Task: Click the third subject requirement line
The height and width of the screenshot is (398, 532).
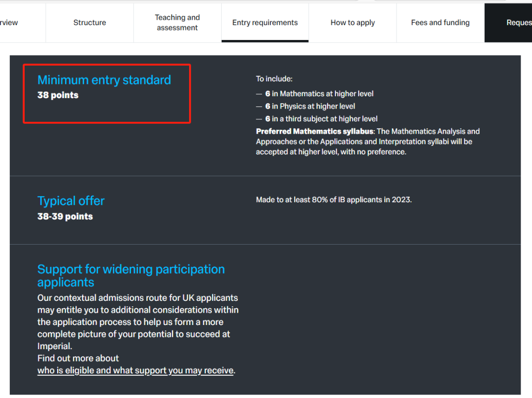Action: [x=321, y=119]
